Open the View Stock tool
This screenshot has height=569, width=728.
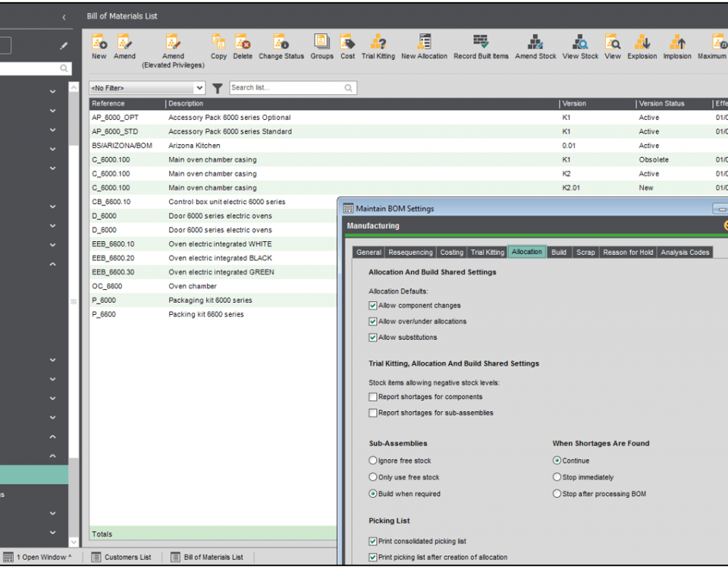(580, 42)
